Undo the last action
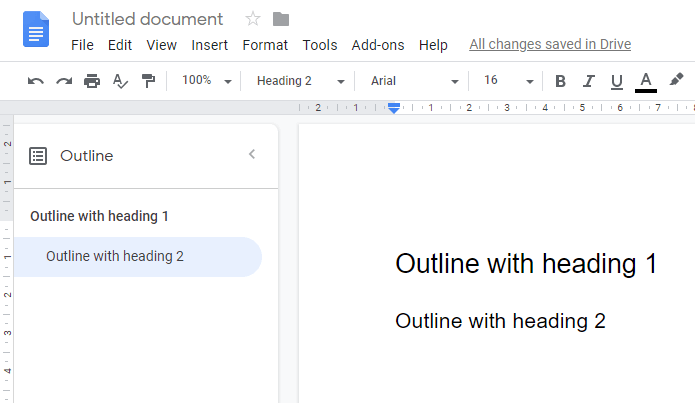695x403 pixels. pyautogui.click(x=35, y=81)
